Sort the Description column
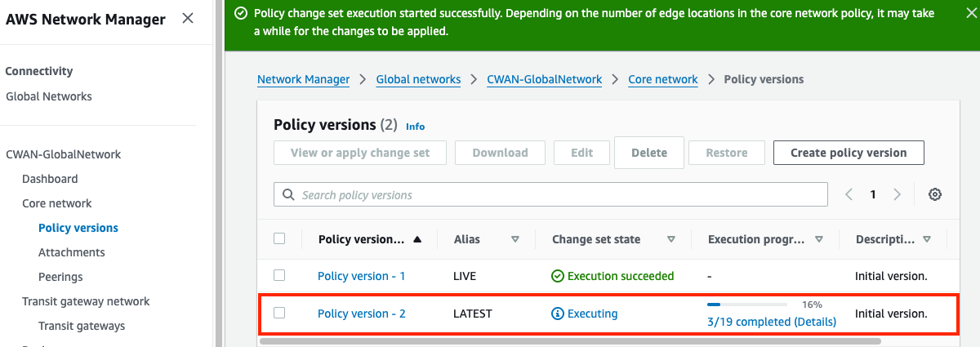 pyautogui.click(x=927, y=239)
